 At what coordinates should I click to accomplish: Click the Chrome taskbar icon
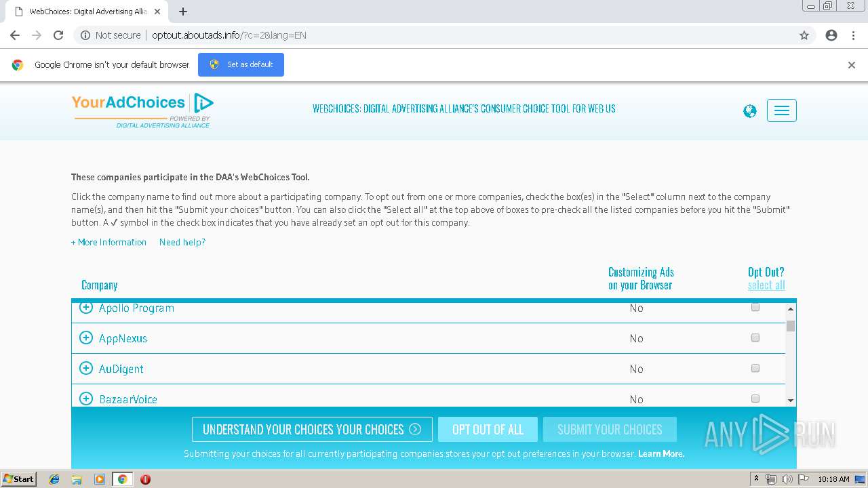122,479
